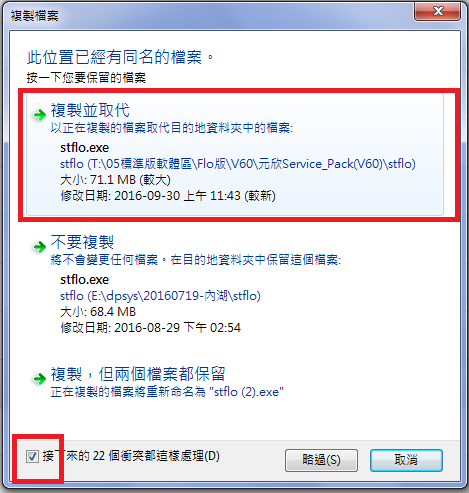
Task: Click the 略過(S) button
Action: [x=321, y=460]
